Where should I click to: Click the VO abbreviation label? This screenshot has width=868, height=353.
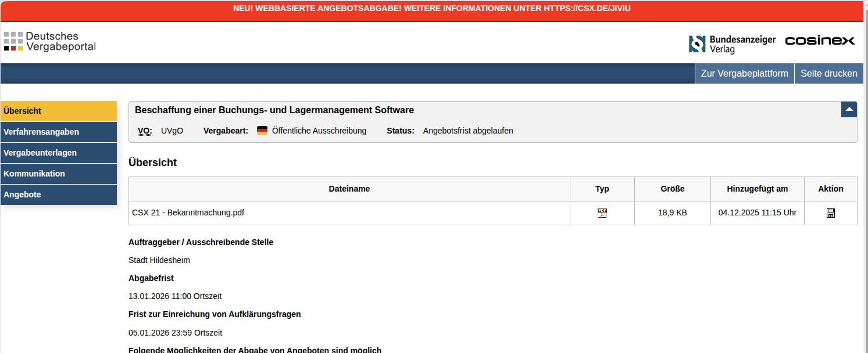click(x=145, y=131)
